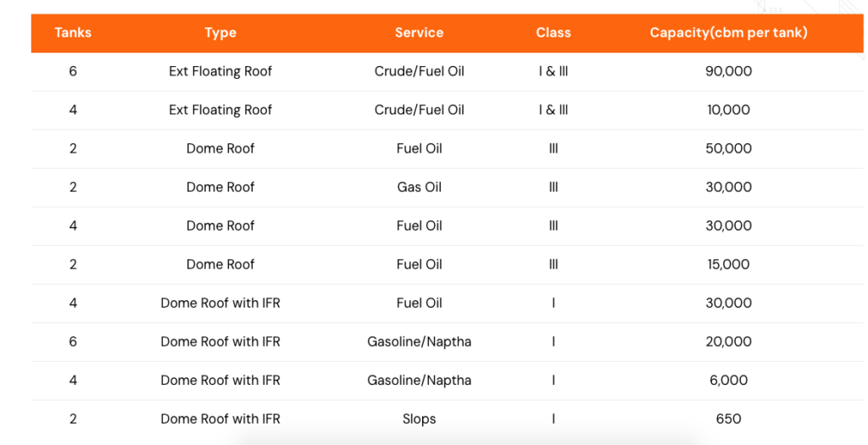Select Ext Floating Roof in 90,000 row
The height and width of the screenshot is (445, 868).
(x=220, y=71)
